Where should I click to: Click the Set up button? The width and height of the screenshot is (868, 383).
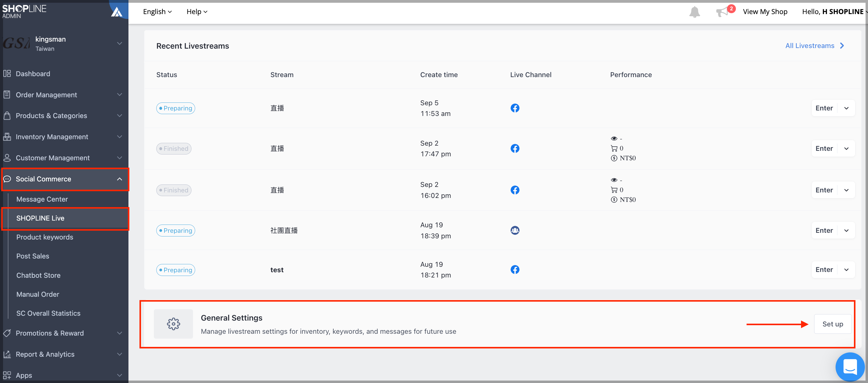click(833, 324)
